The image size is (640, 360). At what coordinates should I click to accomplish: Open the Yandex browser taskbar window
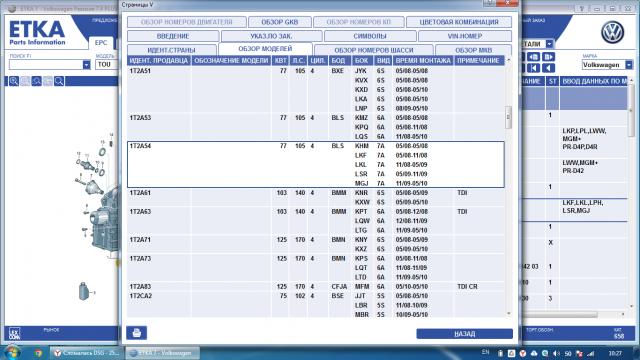click(x=87, y=353)
